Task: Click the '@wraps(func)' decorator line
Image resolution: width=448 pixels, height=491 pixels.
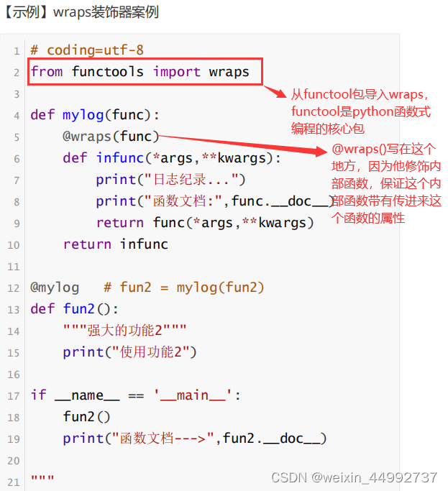Action: 111,137
